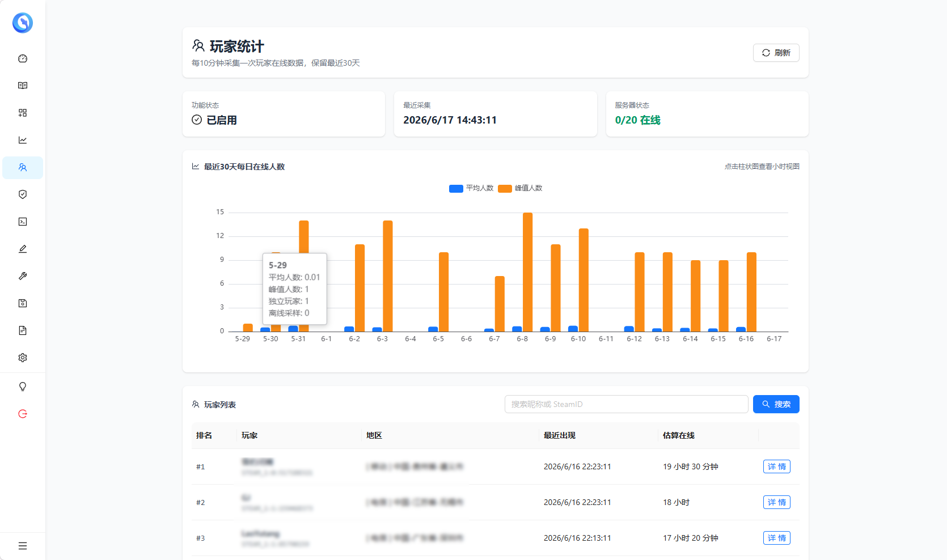Click the orange peak bar for 6-12
Image resolution: width=947 pixels, height=560 pixels.
(x=640, y=292)
